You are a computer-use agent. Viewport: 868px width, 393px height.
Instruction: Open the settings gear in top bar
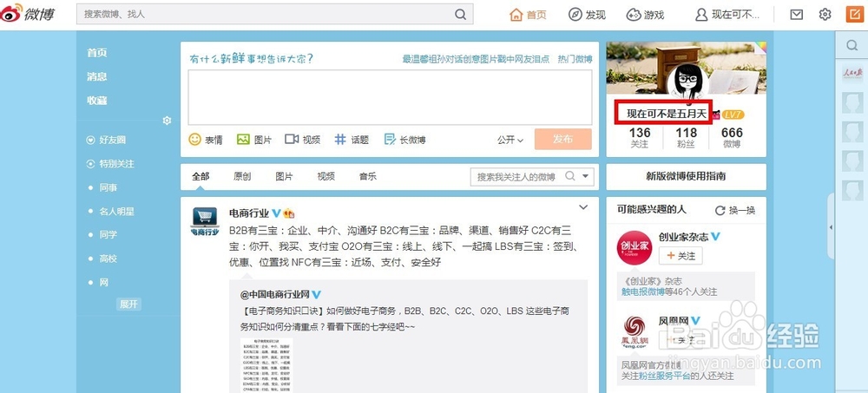[825, 15]
